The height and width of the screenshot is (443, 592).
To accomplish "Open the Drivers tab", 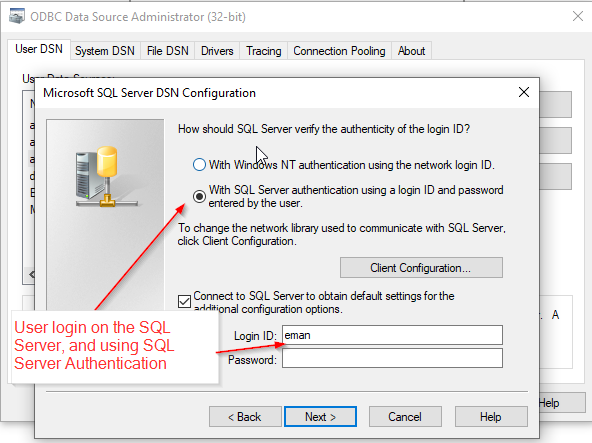I will (217, 51).
